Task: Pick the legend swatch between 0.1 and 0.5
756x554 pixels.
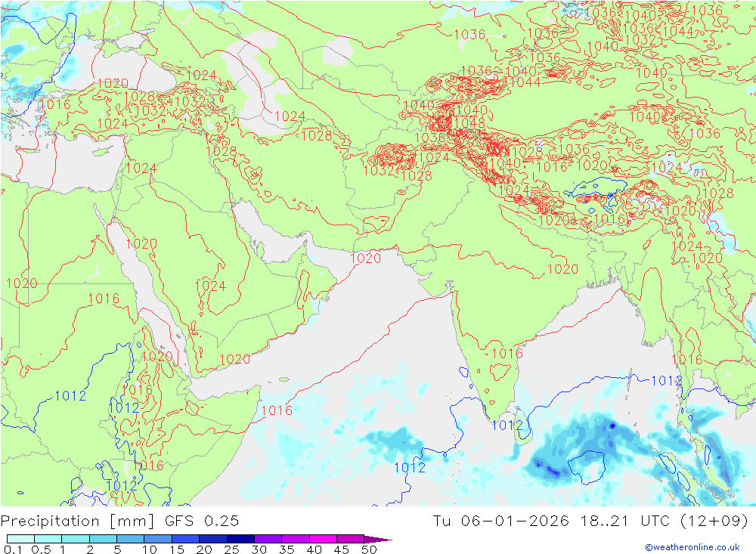Action: (20, 539)
